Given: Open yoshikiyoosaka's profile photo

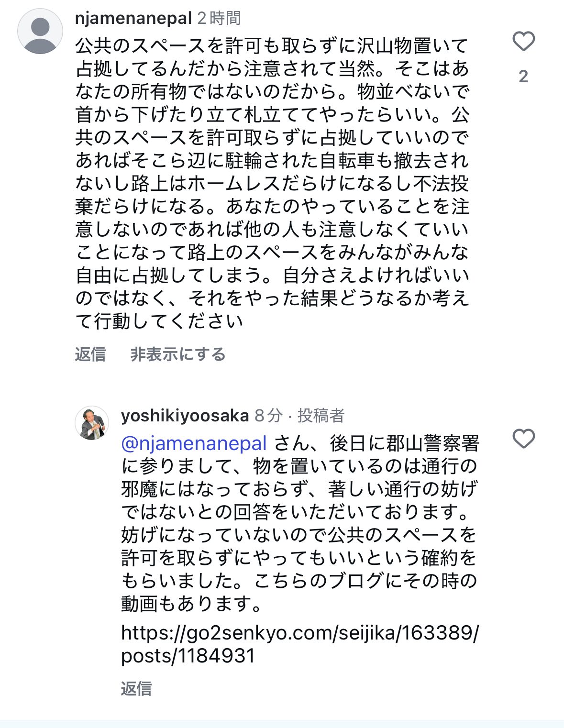Looking at the screenshot, I should (92, 423).
